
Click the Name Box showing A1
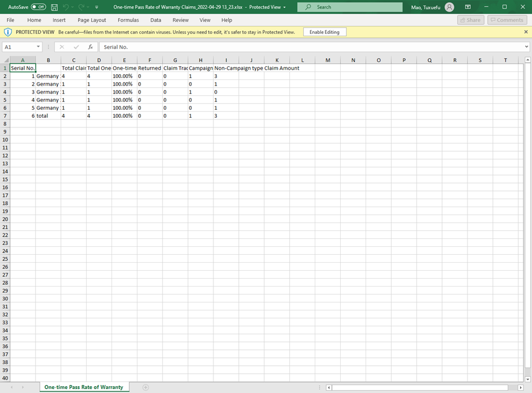pos(19,47)
